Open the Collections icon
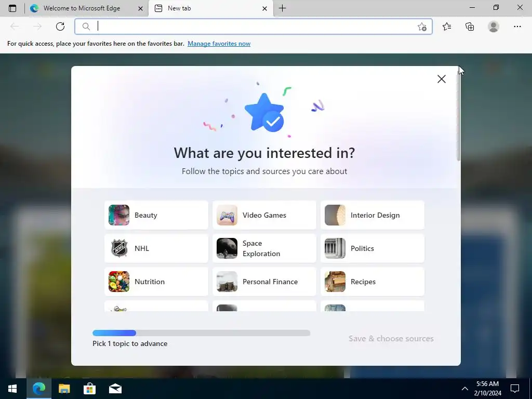 (470, 26)
